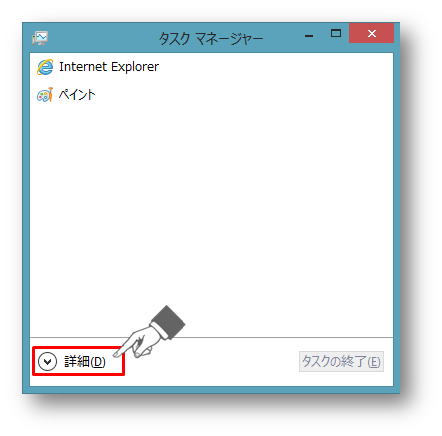
Task: Click the タスクの終了(E) button
Action: (x=341, y=362)
